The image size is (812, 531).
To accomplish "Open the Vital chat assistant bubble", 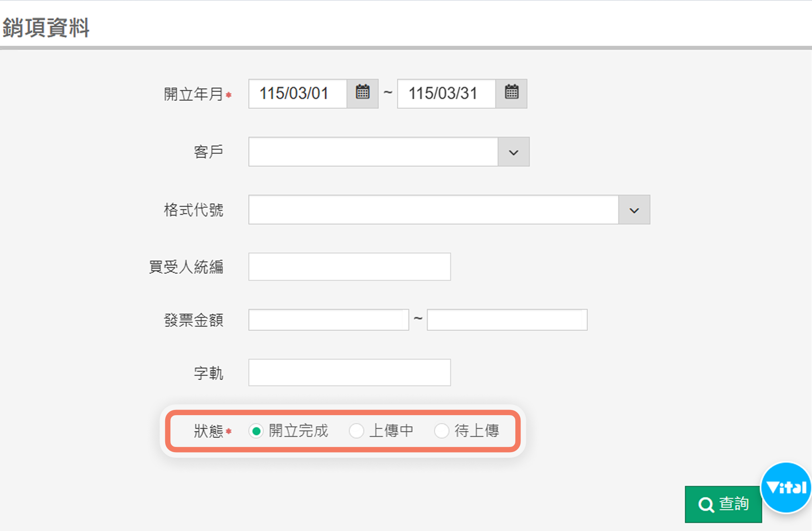I will point(786,488).
